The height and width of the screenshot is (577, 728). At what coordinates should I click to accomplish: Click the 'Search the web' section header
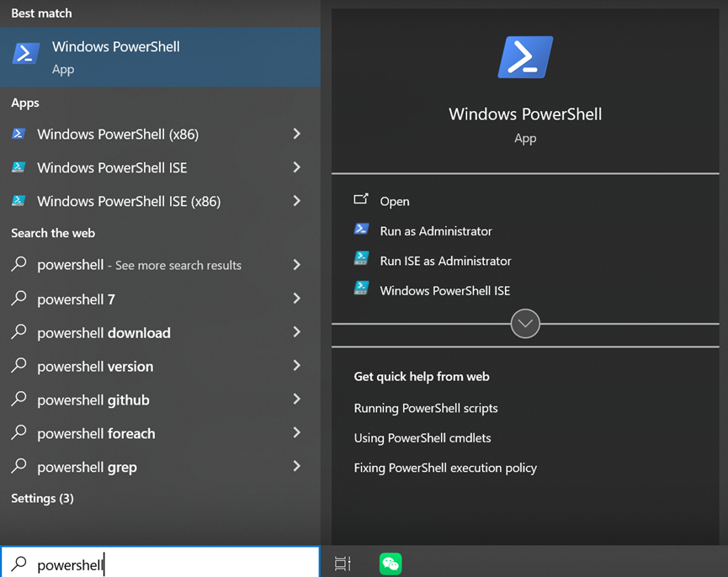pos(53,233)
